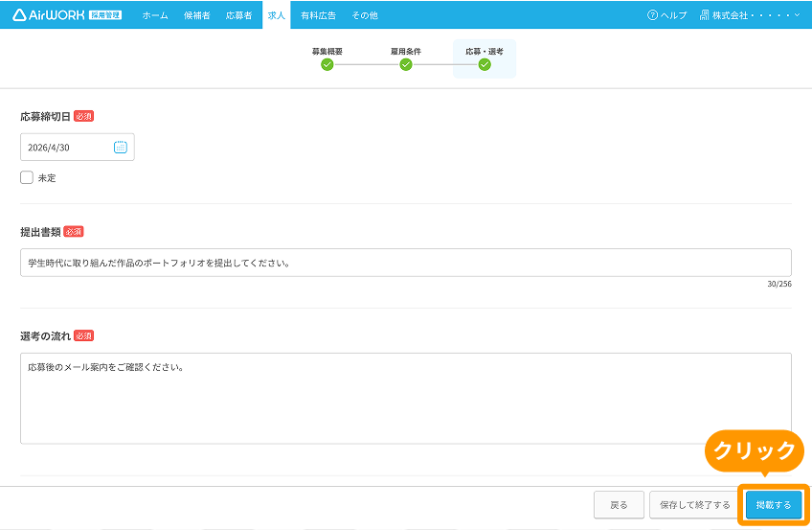
Task: Click the 雇用条件 step label
Action: [x=406, y=52]
